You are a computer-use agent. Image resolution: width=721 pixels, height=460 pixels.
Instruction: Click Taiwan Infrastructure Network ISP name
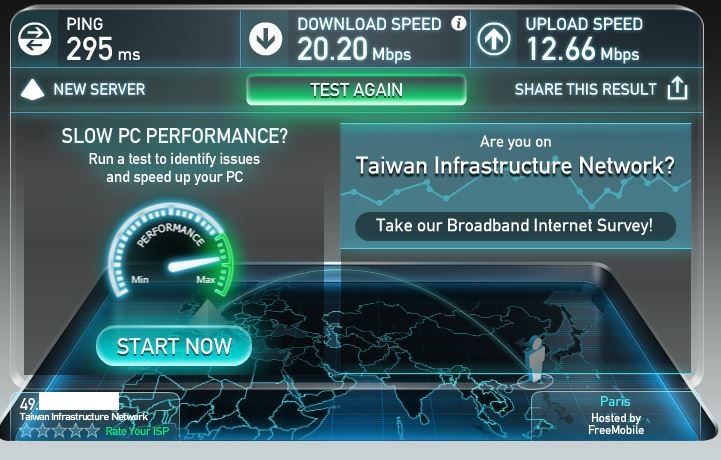[84, 417]
